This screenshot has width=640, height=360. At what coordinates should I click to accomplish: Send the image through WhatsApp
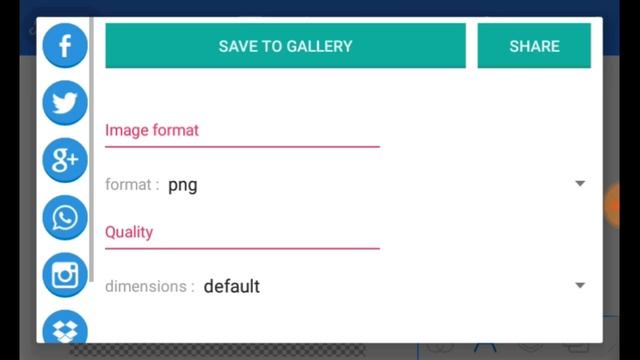point(65,218)
